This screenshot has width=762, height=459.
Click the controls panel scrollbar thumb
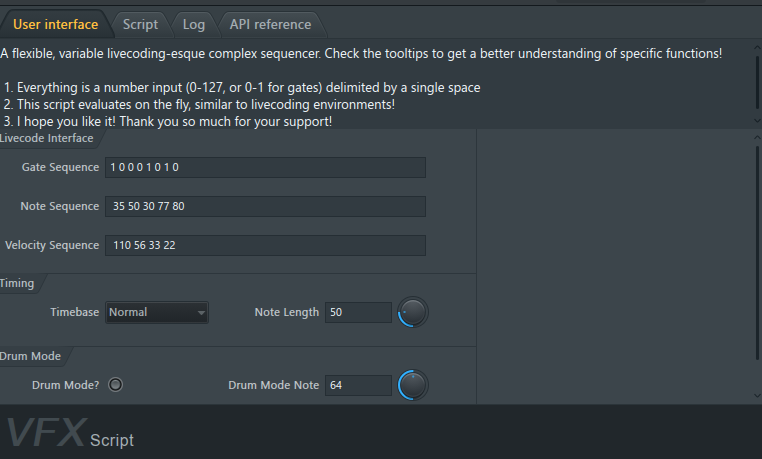tap(757, 253)
